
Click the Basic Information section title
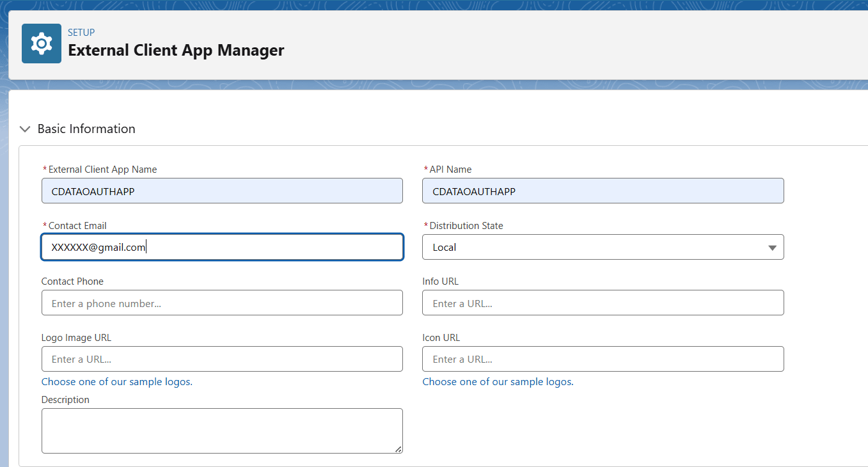tap(86, 129)
